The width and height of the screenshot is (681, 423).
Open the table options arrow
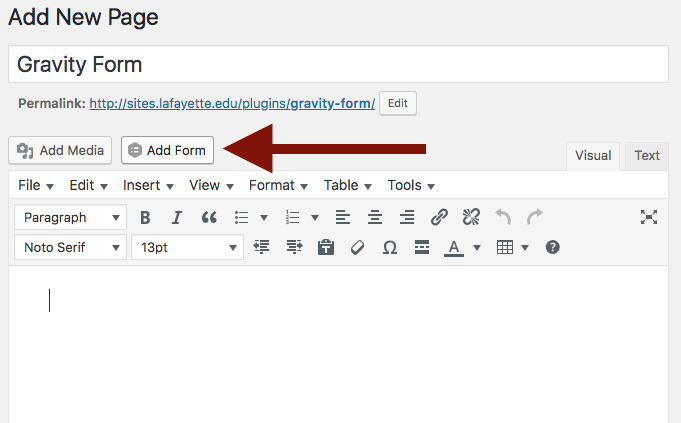[525, 248]
